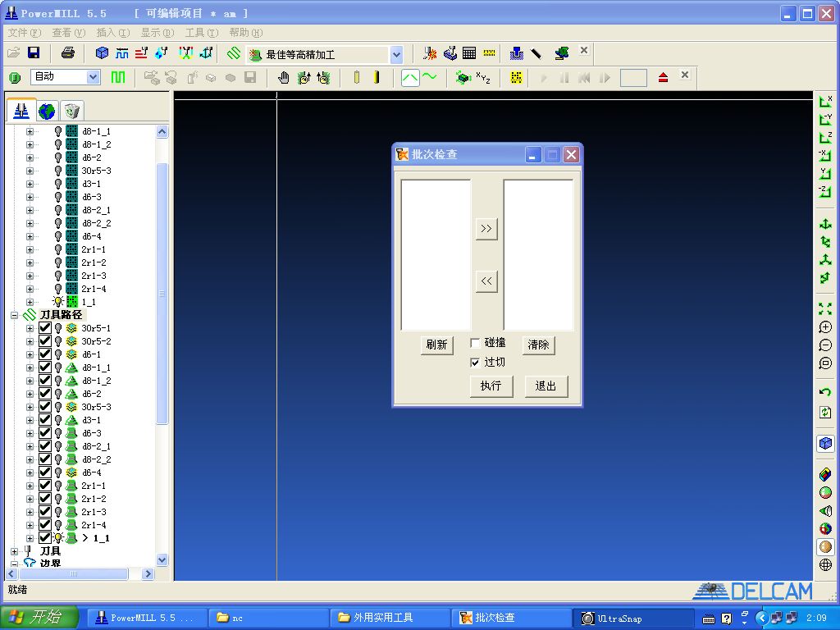This screenshot has height=630, width=840.
Task: Click the zoom out magnifier icon
Action: coord(825,345)
